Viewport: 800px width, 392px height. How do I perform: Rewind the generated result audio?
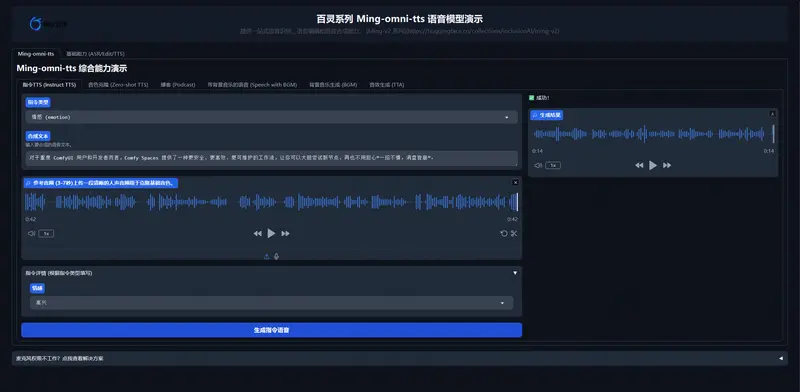(639, 165)
